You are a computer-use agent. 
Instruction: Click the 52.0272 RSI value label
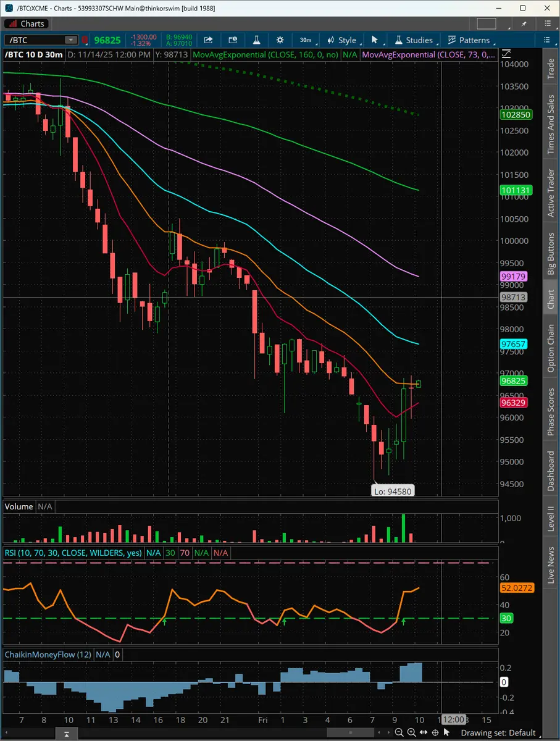tap(517, 588)
